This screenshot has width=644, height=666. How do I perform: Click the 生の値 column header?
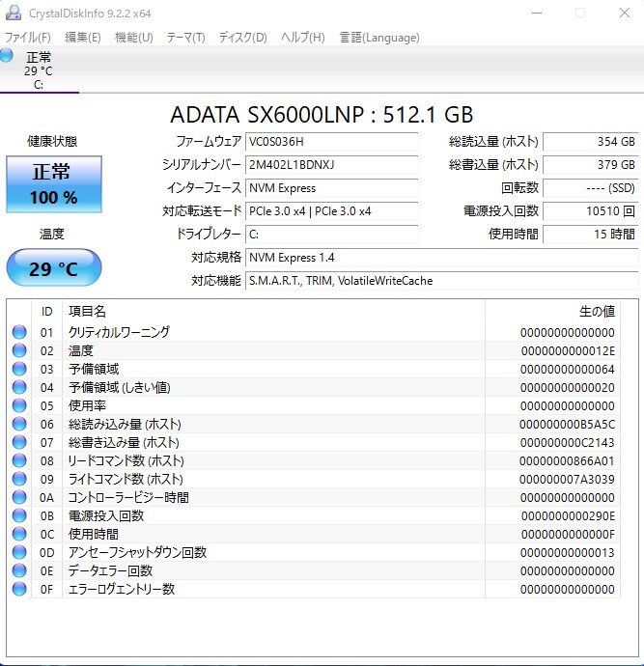click(x=596, y=312)
